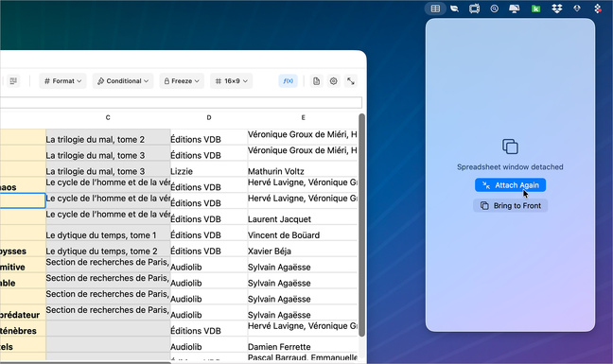Select the 'Mathurin Voltz' cell

[x=303, y=169]
